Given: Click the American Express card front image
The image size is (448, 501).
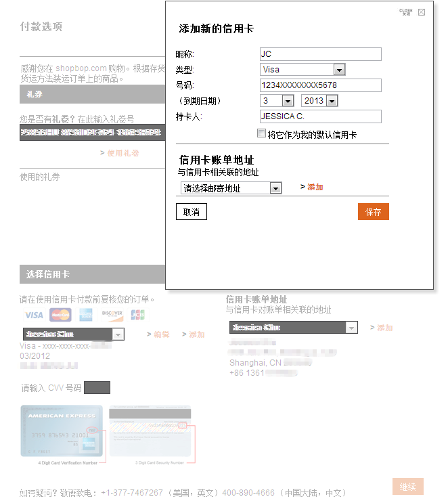Looking at the screenshot, I should pos(62,431).
